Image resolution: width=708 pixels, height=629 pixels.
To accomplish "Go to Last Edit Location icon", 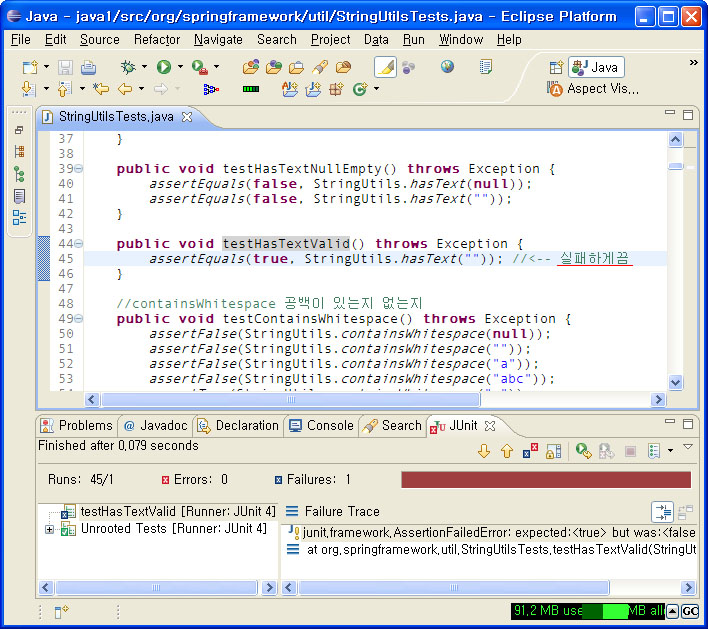I will pos(101,89).
